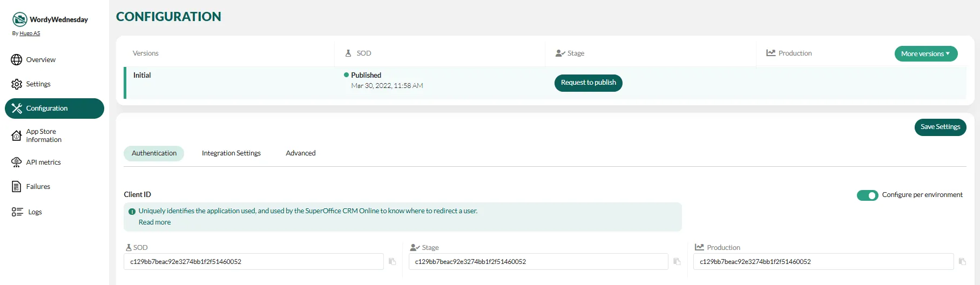980x285 pixels.
Task: Open the Read more link
Action: pos(154,222)
